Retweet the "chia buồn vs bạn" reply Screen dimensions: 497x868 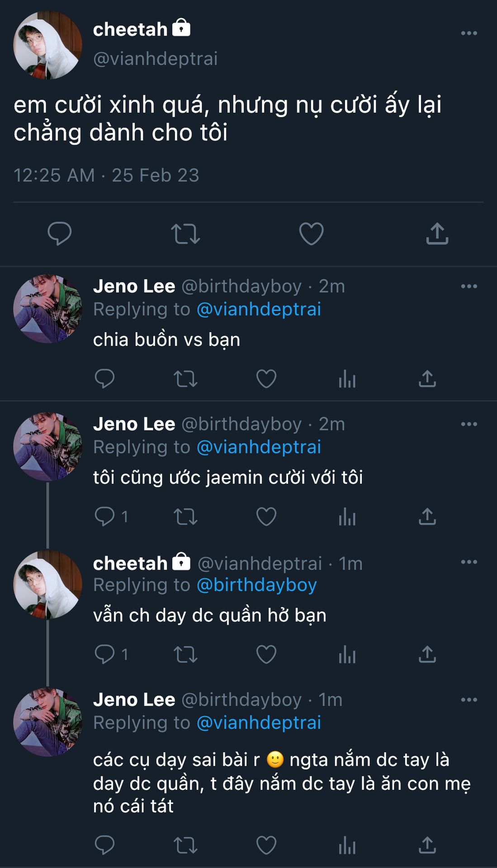coord(185,379)
